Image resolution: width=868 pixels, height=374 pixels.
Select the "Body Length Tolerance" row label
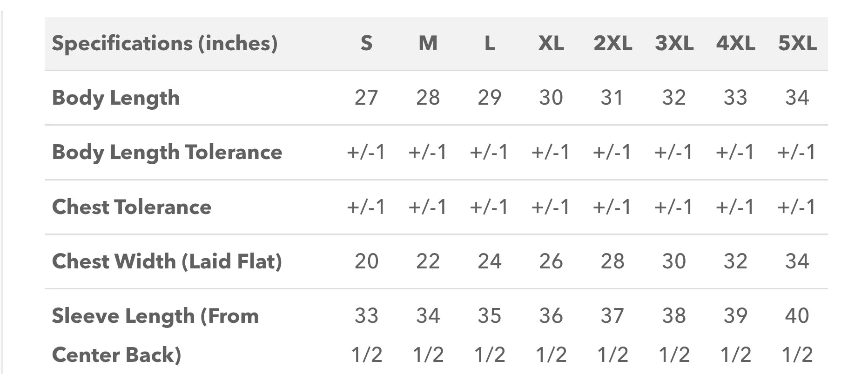[x=167, y=152]
